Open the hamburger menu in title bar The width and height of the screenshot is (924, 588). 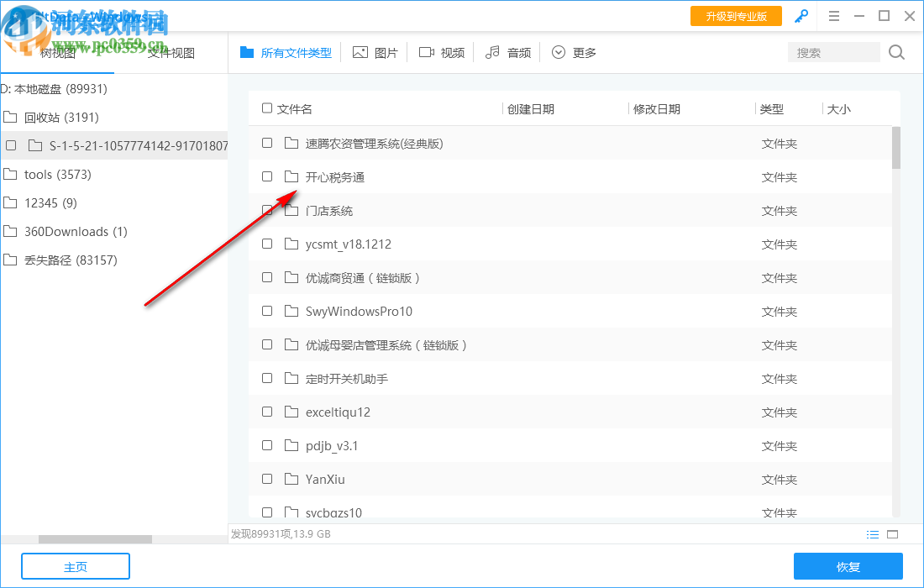point(834,16)
